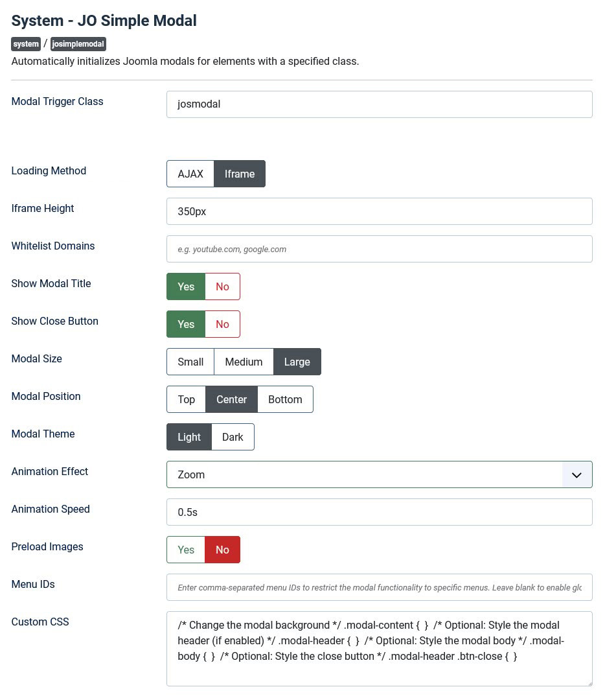Viewport: 605px width, 700px height.
Task: Click the system tag badge
Action: click(26, 44)
